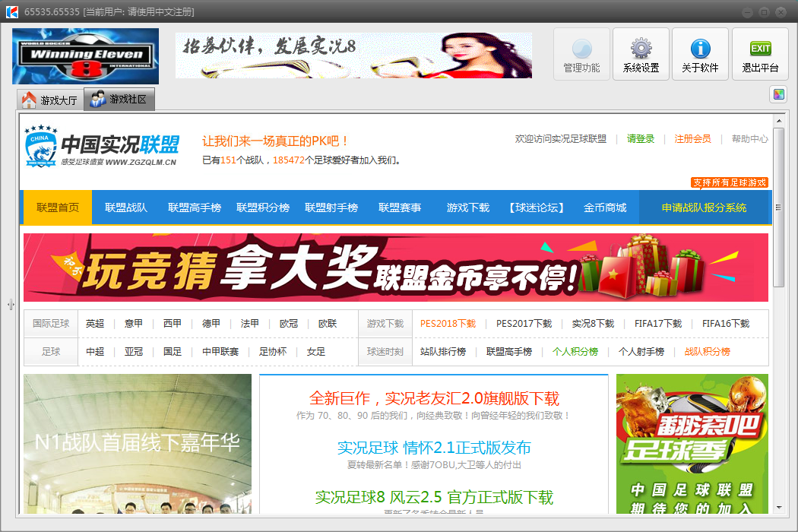The image size is (798, 532).
Task: Click 支持所有足球游戏 orange tag
Action: tap(730, 182)
